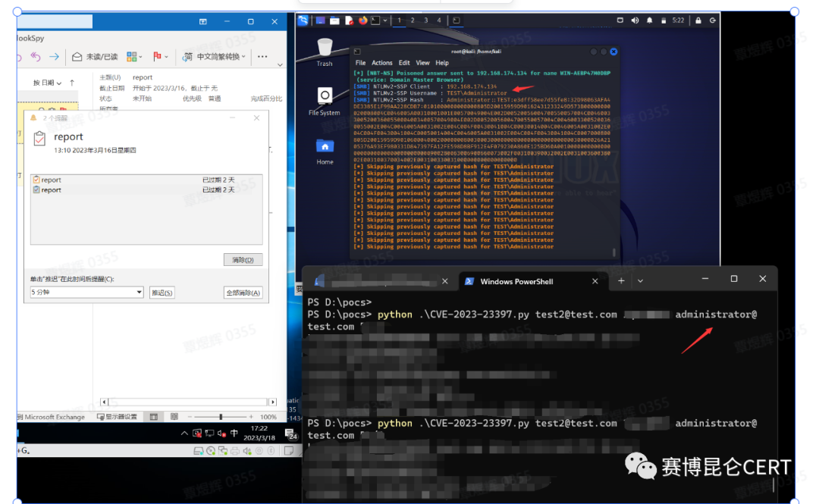The width and height of the screenshot is (819, 504).
Task: Toggle Outlook 未读/已读 read status
Action: click(x=95, y=56)
